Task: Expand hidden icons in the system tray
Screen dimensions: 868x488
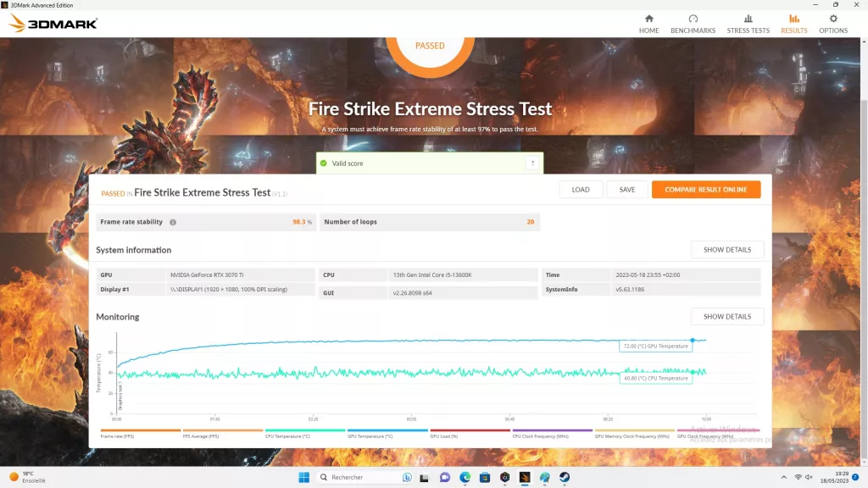Action: pos(782,477)
